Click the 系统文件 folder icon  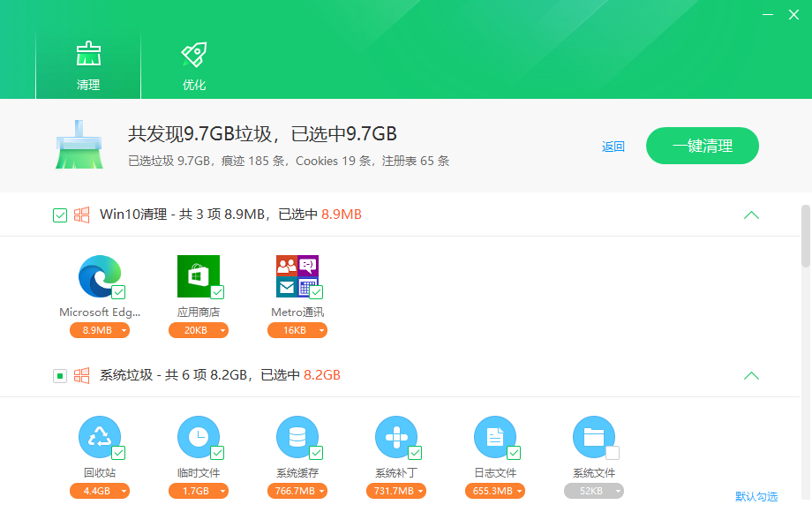pos(594,437)
